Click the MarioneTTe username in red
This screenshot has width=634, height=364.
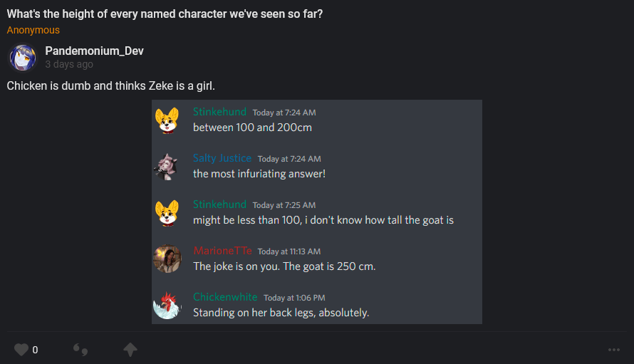[x=222, y=251]
